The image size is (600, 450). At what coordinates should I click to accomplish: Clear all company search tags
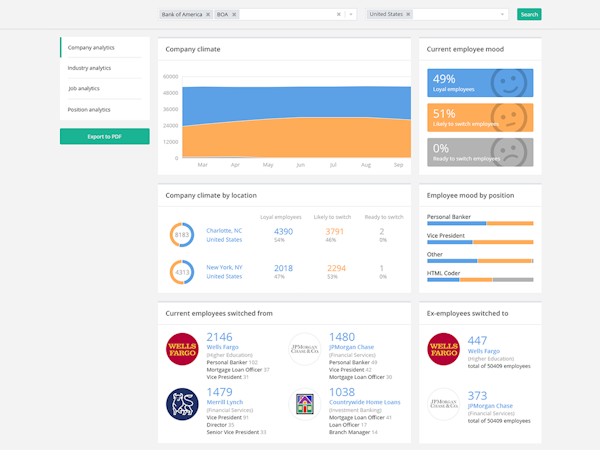pos(339,15)
